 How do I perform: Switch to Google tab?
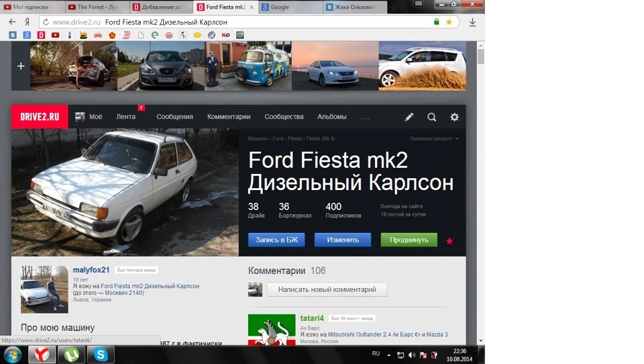pyautogui.click(x=290, y=7)
